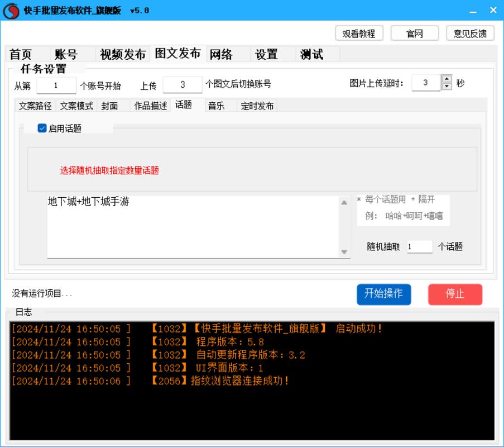
Task: Click the starting account number field
Action: 56,85
